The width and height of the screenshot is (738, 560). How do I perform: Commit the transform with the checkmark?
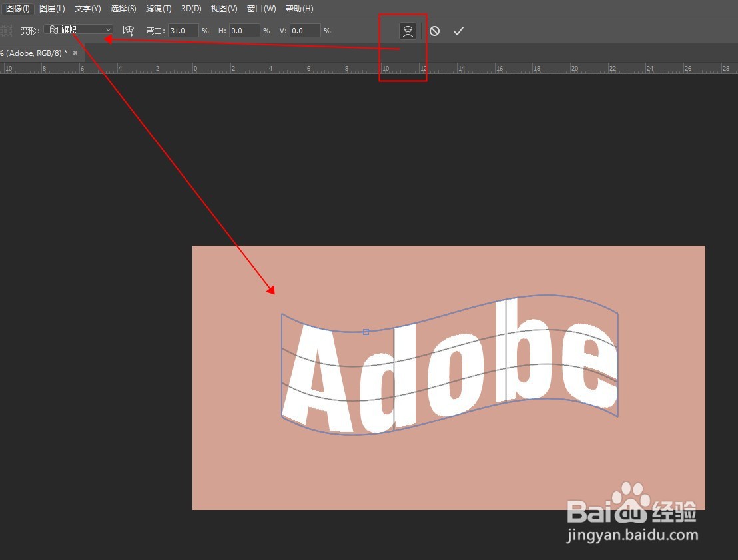(458, 31)
